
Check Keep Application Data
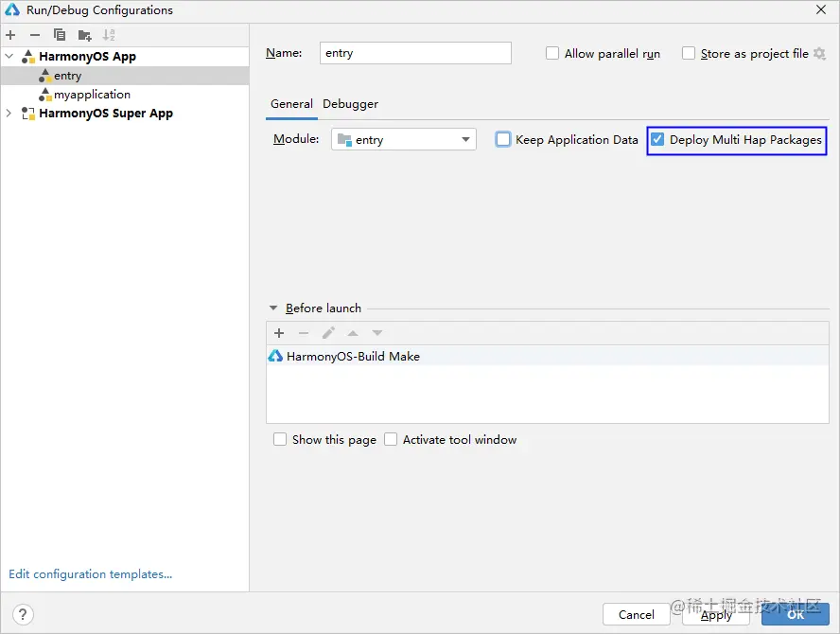(503, 140)
